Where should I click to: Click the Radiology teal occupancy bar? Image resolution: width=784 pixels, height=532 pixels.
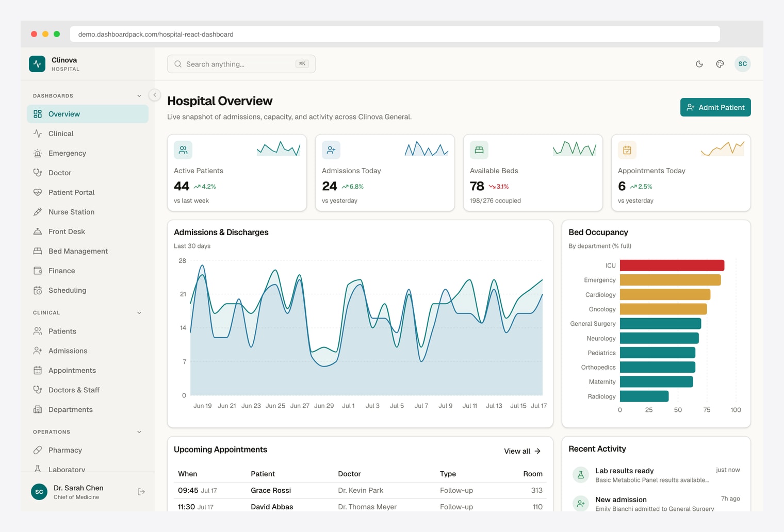pos(644,396)
